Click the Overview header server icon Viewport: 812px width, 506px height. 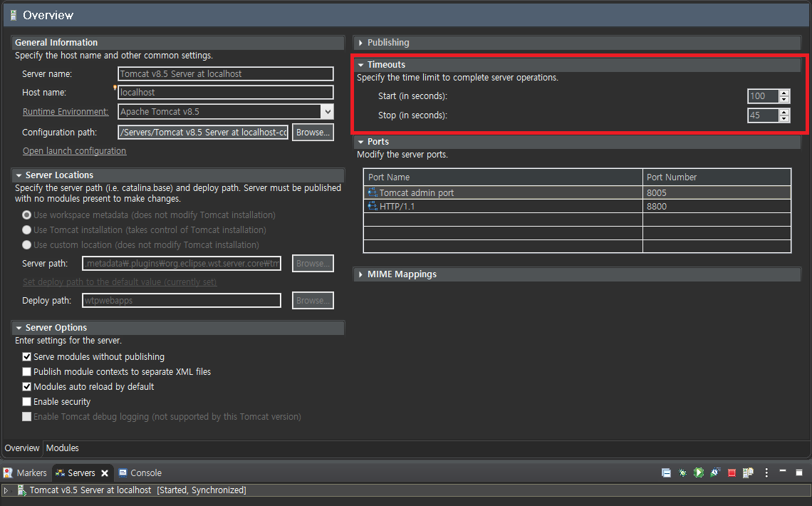click(14, 16)
